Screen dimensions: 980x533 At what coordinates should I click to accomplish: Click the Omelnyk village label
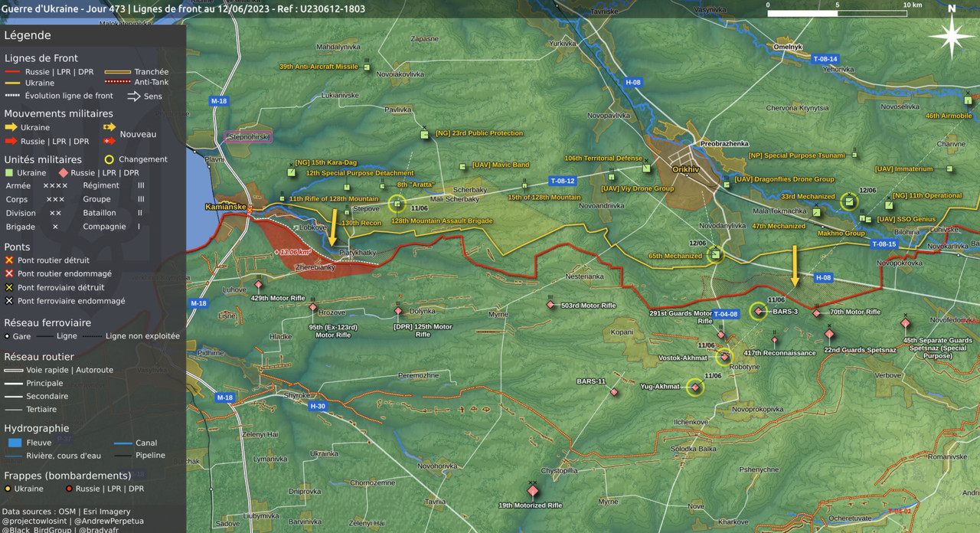(x=788, y=47)
